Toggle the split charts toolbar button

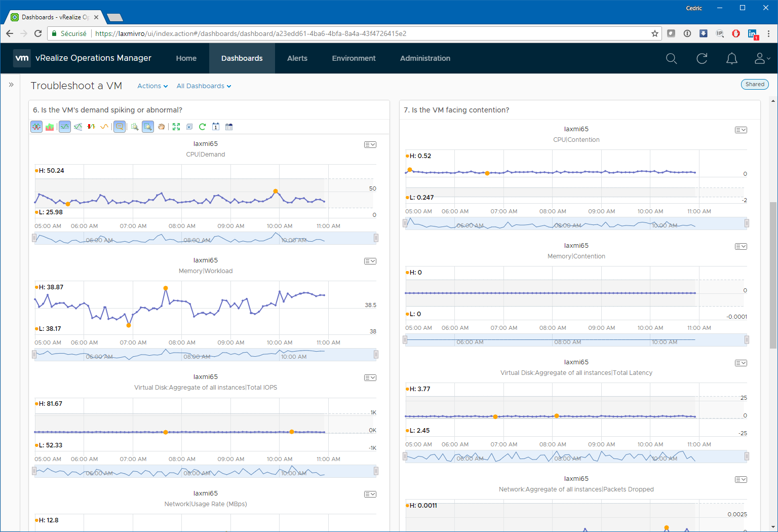36,127
